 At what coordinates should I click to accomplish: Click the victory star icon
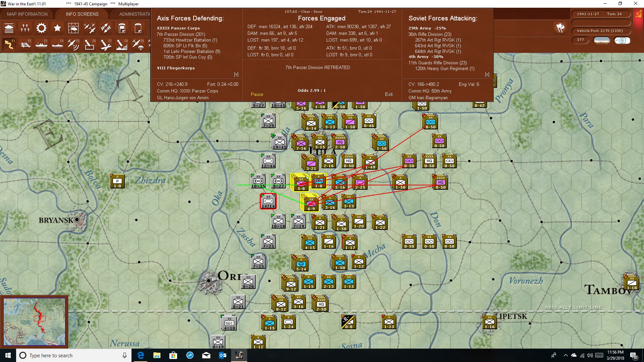(57, 28)
